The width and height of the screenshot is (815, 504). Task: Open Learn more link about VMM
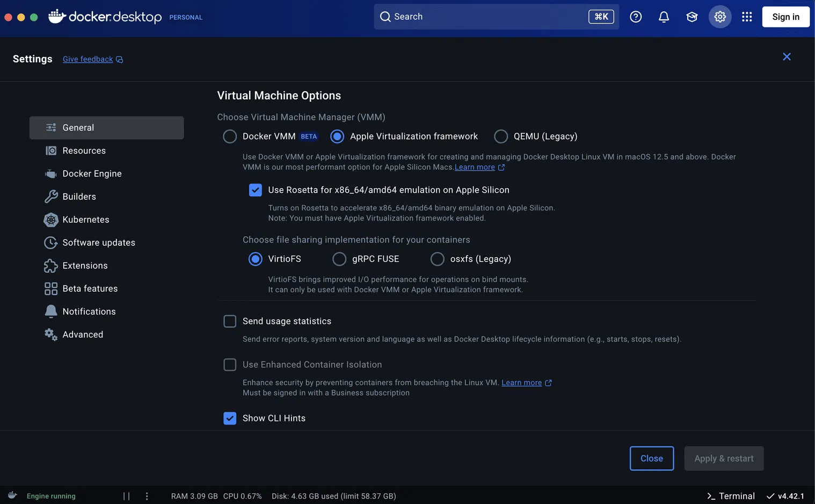coord(475,167)
